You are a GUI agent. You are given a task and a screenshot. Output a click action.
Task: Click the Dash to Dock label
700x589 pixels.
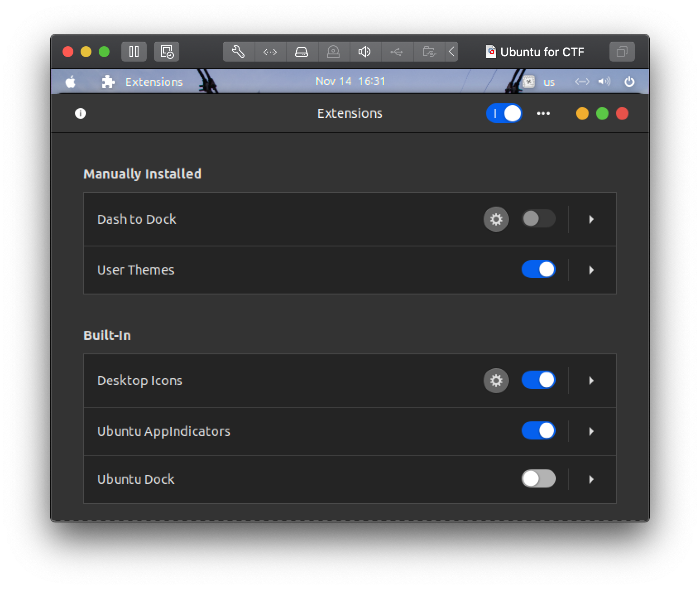[137, 219]
